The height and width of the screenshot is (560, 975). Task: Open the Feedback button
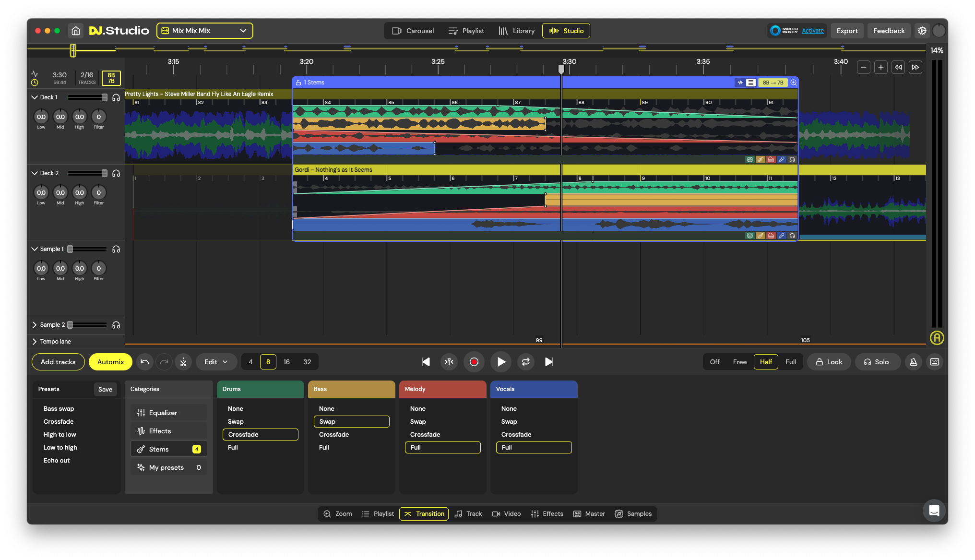tap(889, 31)
